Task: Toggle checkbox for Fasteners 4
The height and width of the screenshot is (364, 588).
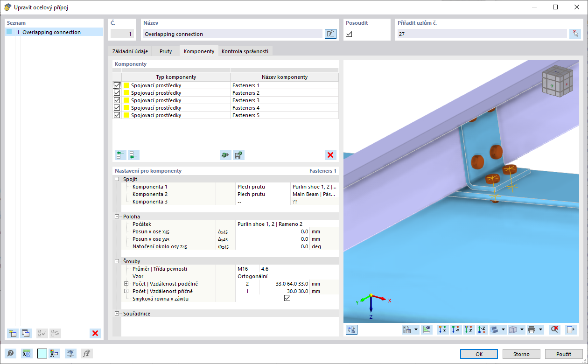Action: point(117,108)
